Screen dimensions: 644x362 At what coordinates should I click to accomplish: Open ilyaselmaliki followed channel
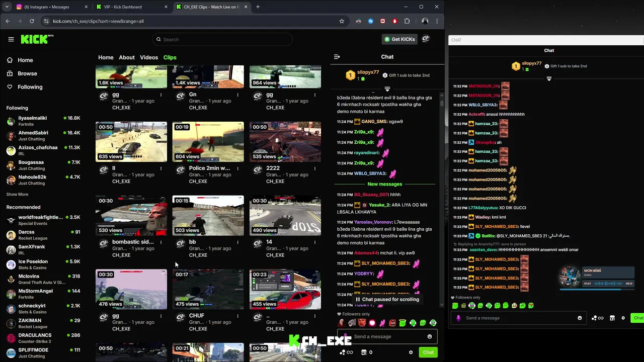coord(42,121)
